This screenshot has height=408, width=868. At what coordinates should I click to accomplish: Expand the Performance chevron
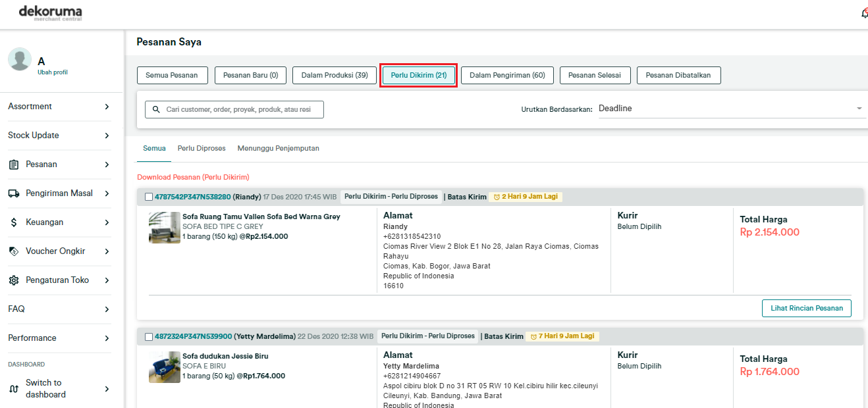pos(107,338)
